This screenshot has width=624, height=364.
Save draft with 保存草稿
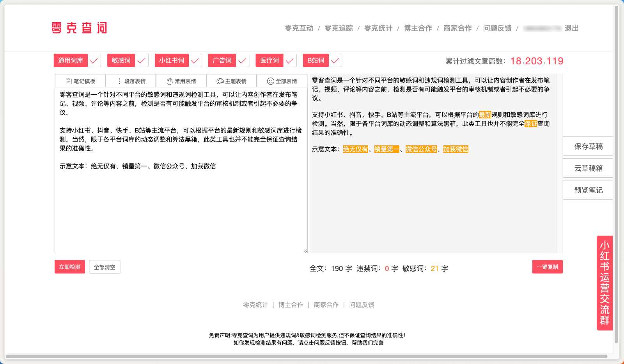(587, 146)
